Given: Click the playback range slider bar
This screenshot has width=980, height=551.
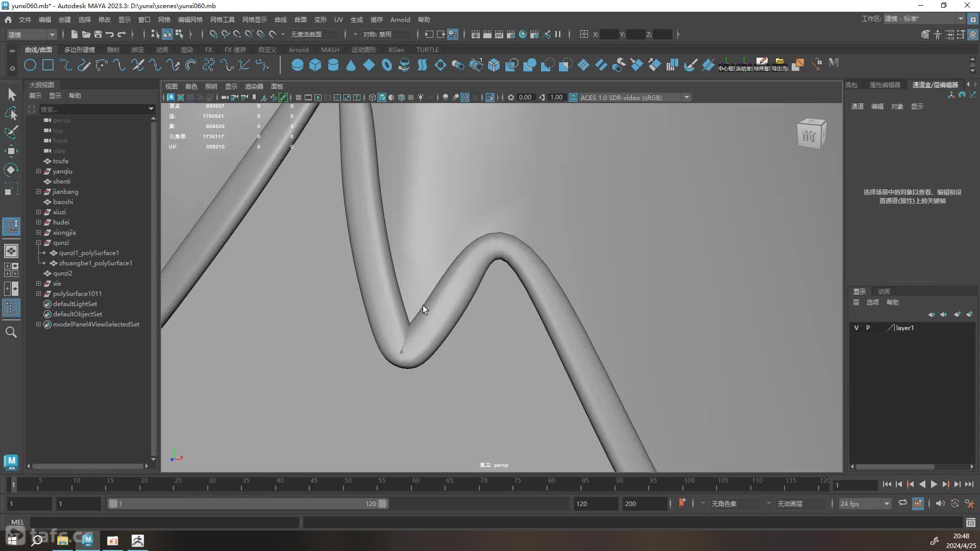Looking at the screenshot, I should pyautogui.click(x=248, y=504).
